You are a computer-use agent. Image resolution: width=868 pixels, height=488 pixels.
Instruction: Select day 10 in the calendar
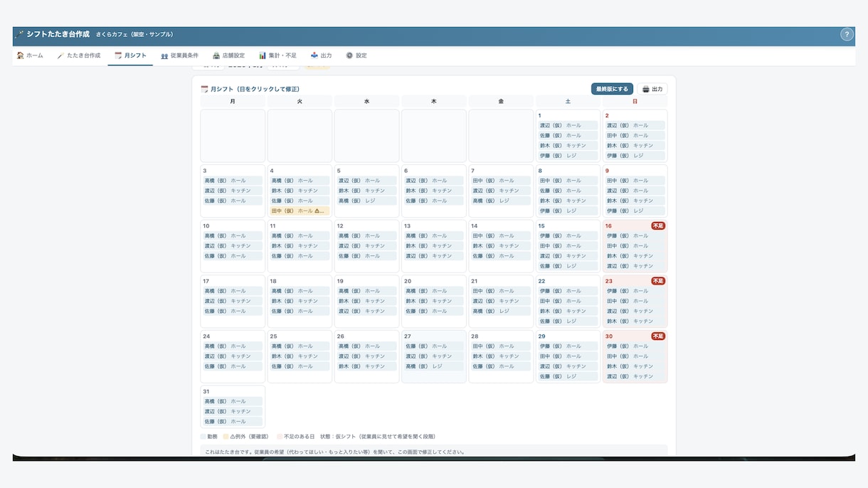[x=233, y=245]
